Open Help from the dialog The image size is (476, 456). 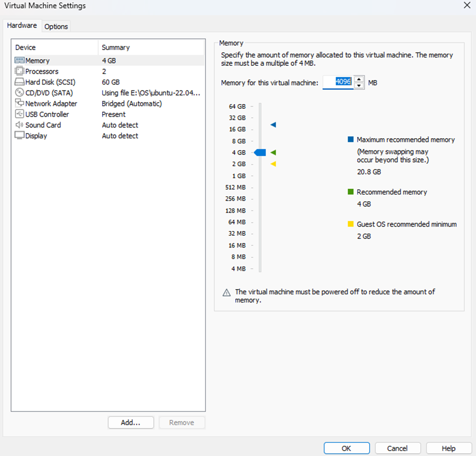click(x=448, y=448)
